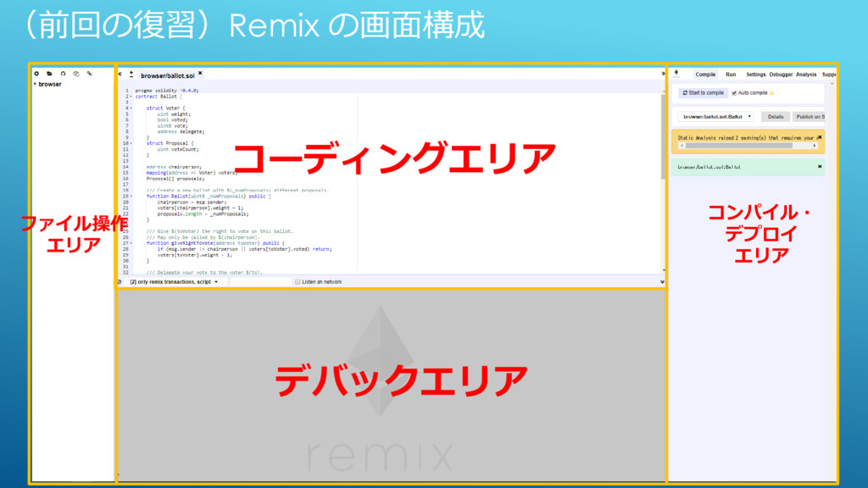Open the Compile tab

(705, 75)
